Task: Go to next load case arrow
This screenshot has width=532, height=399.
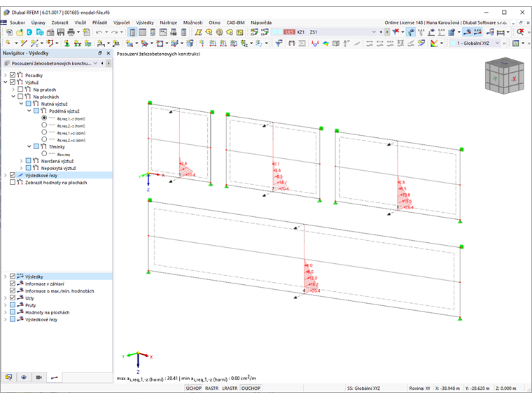Action: (387, 32)
